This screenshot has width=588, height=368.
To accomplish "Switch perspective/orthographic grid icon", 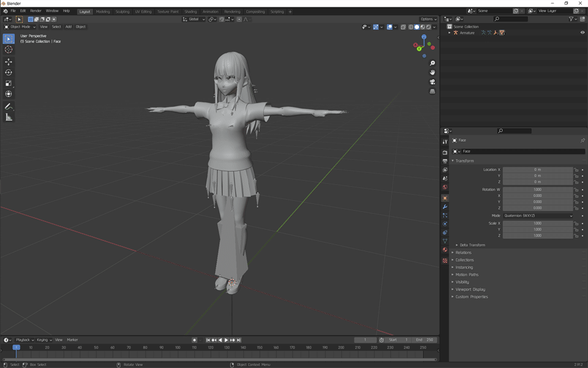I will tap(432, 91).
